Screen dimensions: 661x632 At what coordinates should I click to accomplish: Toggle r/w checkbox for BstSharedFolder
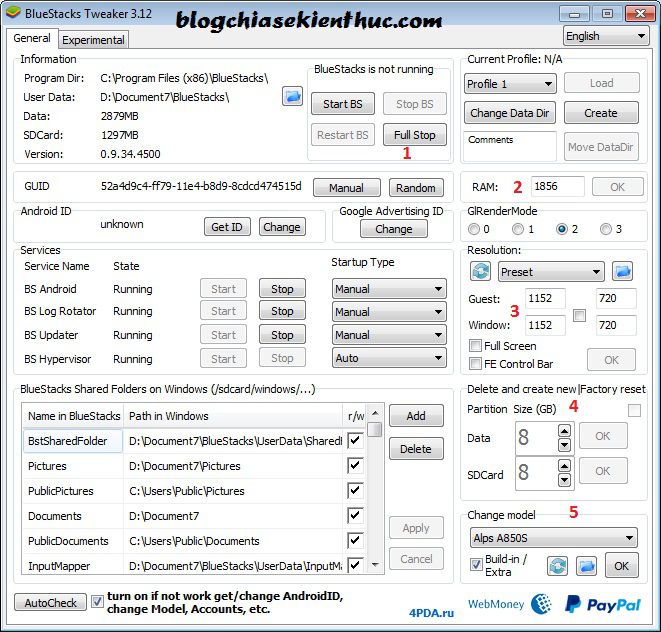(x=355, y=441)
